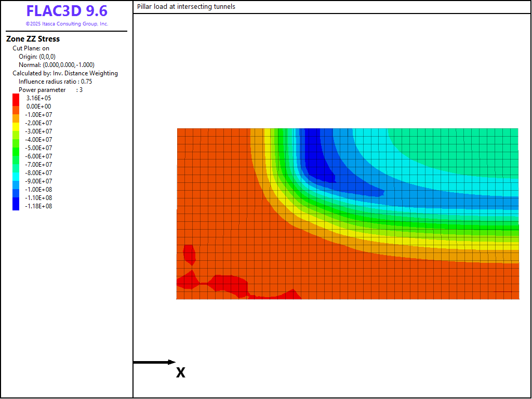Click the 'Cut Plane: on' legend entry

[31, 48]
